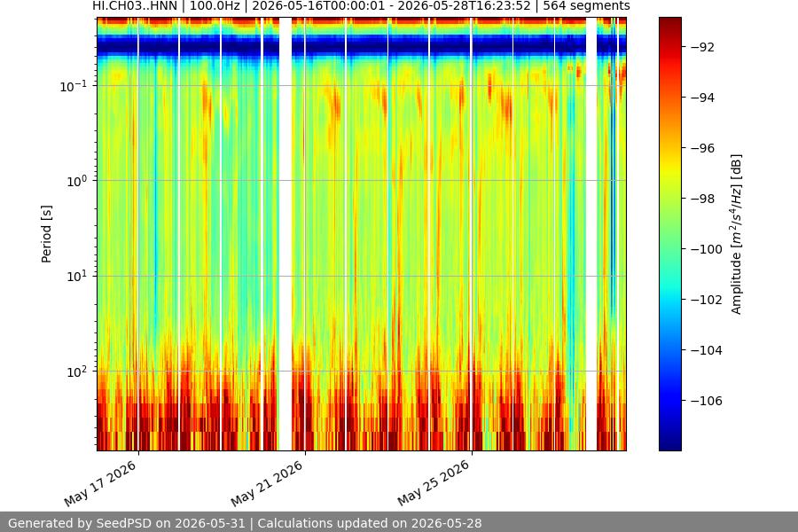Click the −100 colorbar tick label
The width and height of the screenshot is (798, 532).
(707, 249)
